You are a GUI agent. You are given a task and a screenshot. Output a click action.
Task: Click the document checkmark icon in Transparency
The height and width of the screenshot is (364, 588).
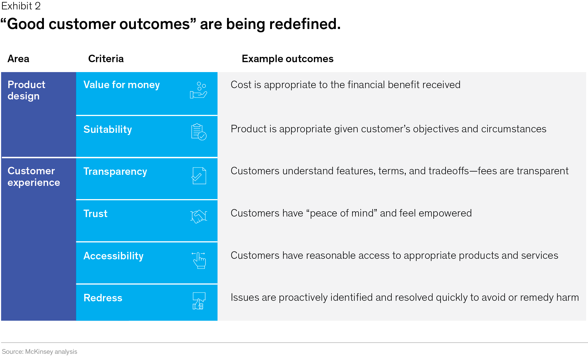point(199,176)
